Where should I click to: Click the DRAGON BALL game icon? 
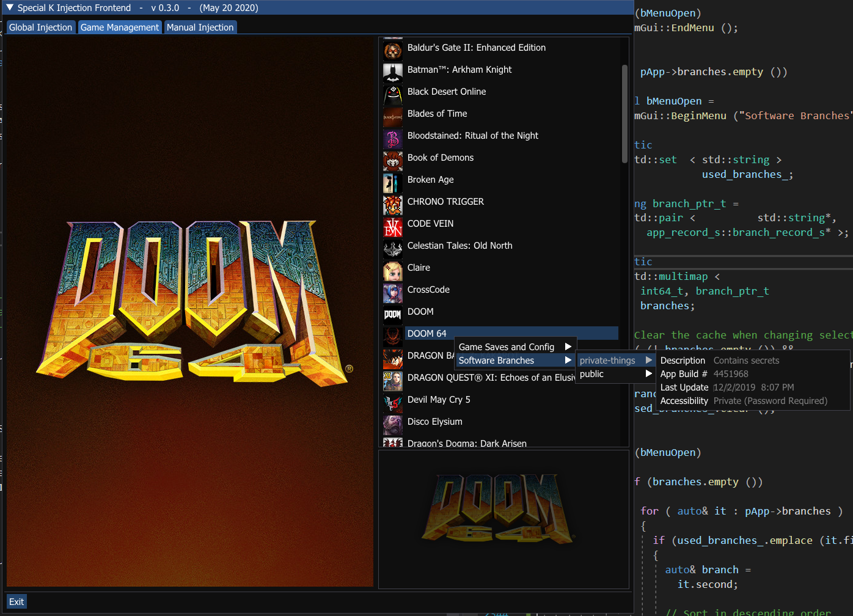pyautogui.click(x=392, y=359)
